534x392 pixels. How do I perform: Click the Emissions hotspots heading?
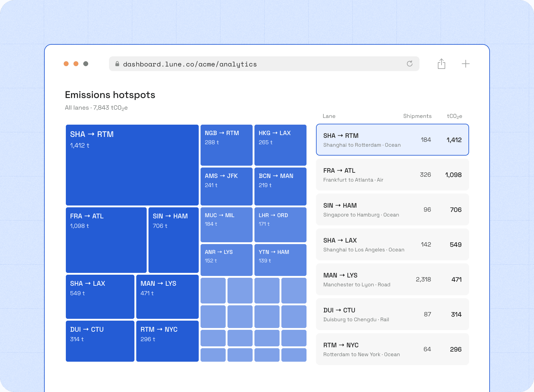click(110, 95)
